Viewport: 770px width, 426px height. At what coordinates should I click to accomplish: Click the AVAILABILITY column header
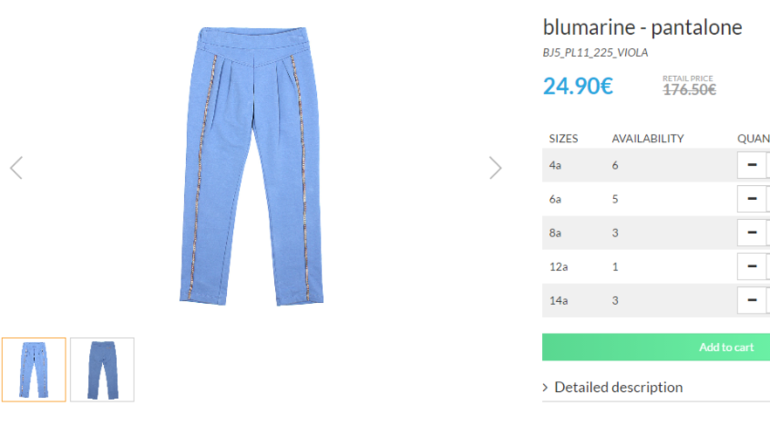tap(648, 139)
